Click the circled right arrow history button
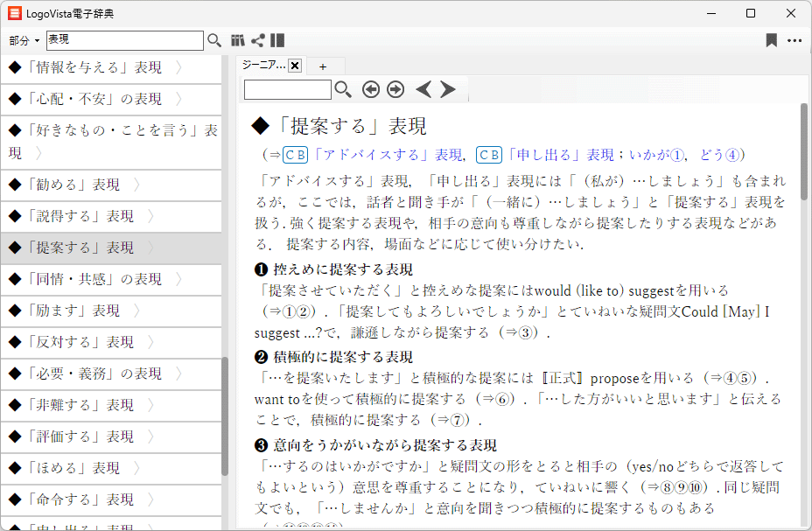This screenshot has height=531, width=812. [x=395, y=89]
